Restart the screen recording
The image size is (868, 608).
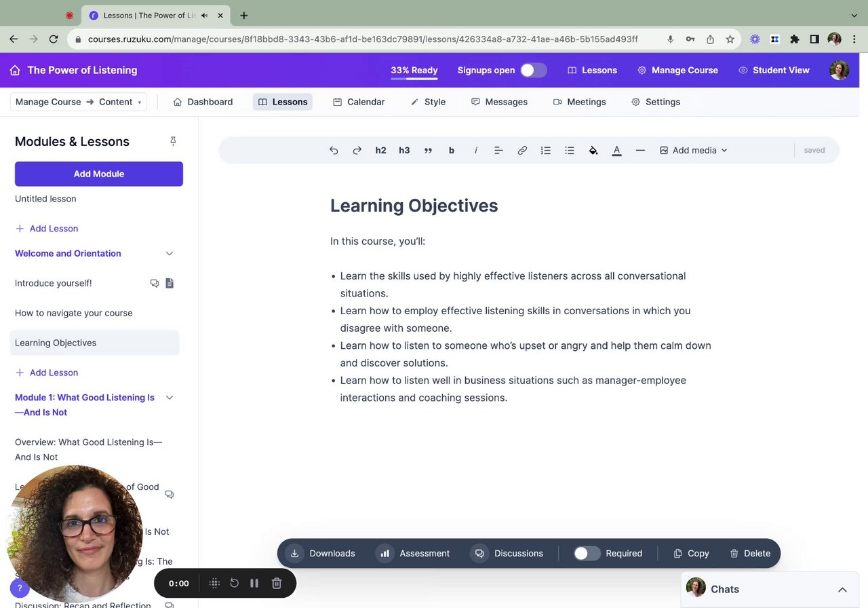pyautogui.click(x=234, y=583)
